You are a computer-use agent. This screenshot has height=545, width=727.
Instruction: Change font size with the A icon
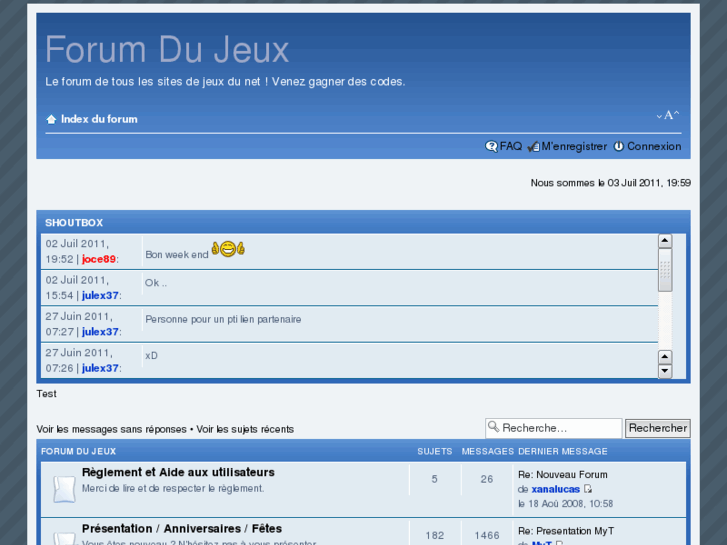(x=668, y=115)
